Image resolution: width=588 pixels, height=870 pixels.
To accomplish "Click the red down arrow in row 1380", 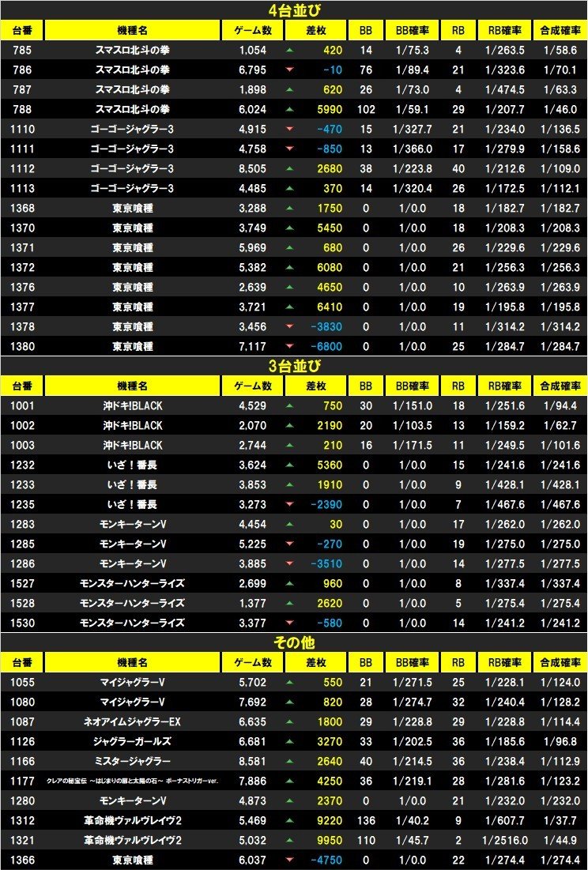I will coord(289,347).
